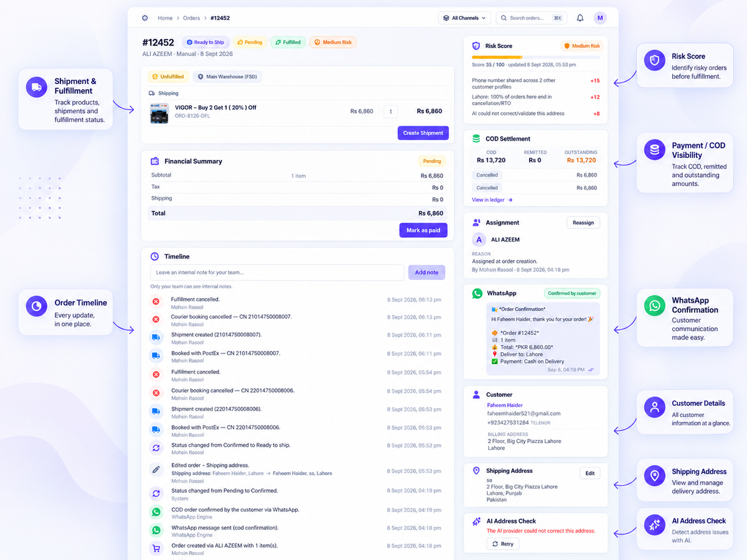This screenshot has width=747, height=560.
Task: Click the Main Warehouse (FSD) tag
Action: tap(227, 77)
